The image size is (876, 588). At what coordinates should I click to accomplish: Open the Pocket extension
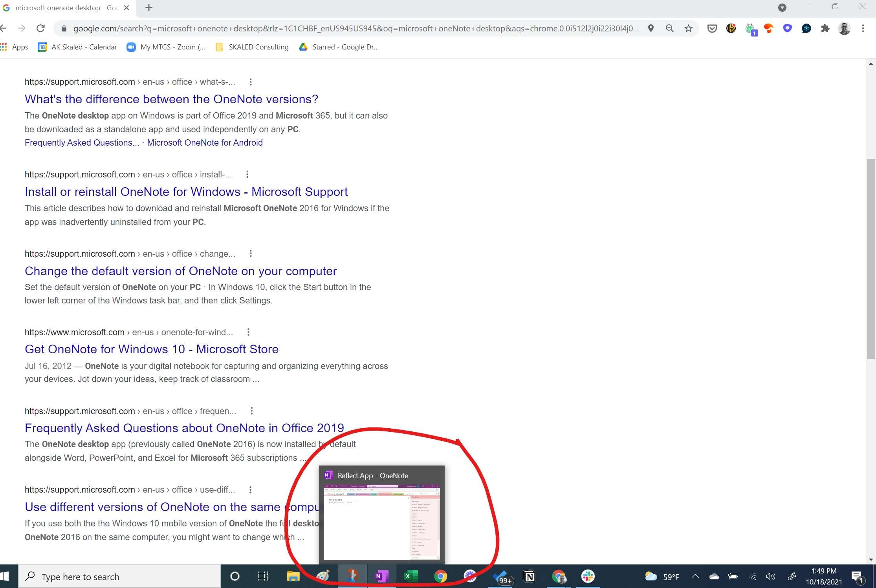pos(712,28)
